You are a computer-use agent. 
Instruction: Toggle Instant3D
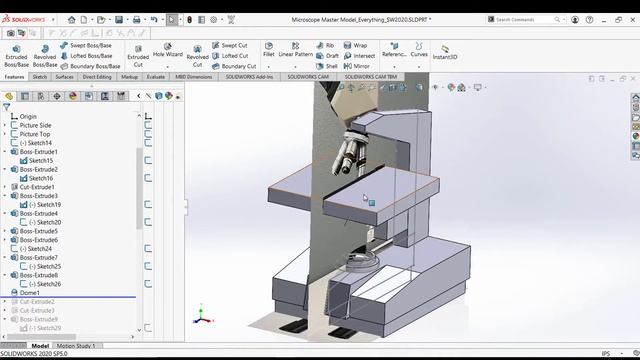[x=444, y=53]
